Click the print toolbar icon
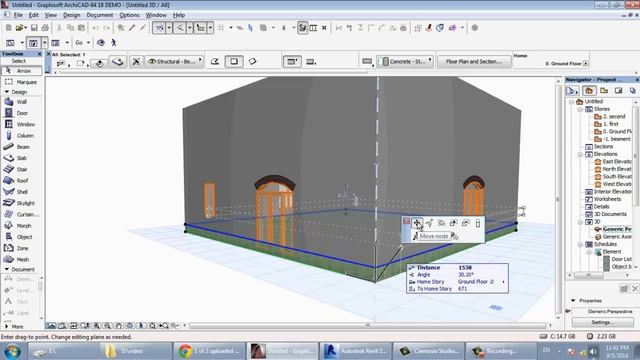This screenshot has height=360, width=640. 45,28
